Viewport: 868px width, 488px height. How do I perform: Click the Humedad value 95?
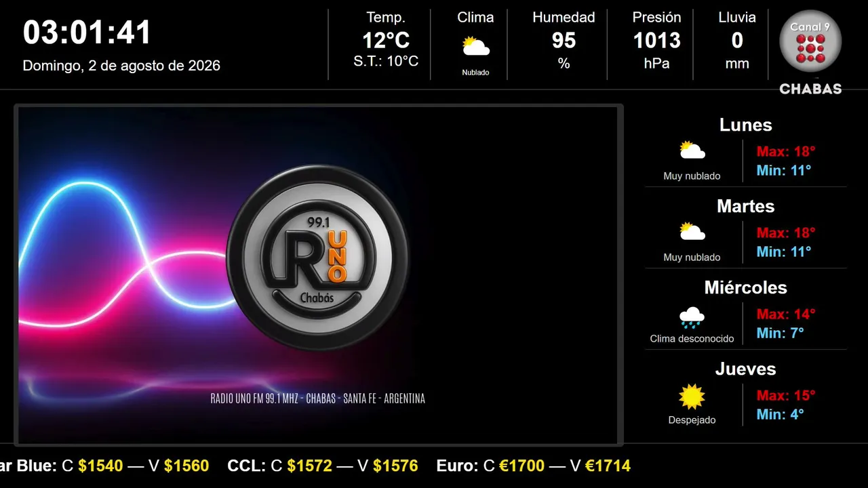564,41
